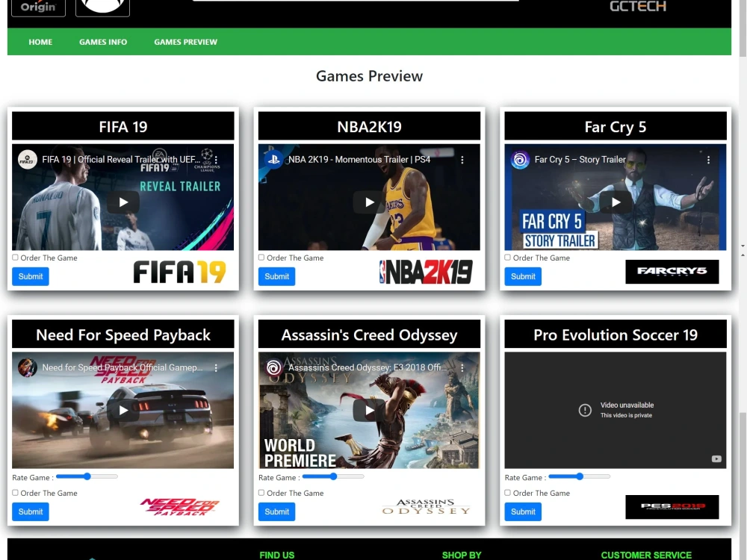Go to the HOME menu item
This screenshot has height=560, width=747.
pyautogui.click(x=40, y=42)
